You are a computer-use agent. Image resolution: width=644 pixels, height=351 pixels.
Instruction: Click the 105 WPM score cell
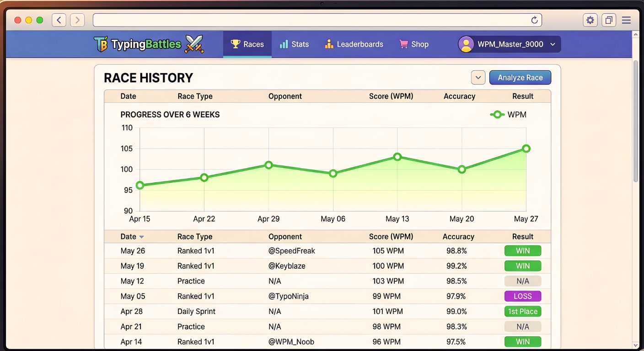(388, 251)
